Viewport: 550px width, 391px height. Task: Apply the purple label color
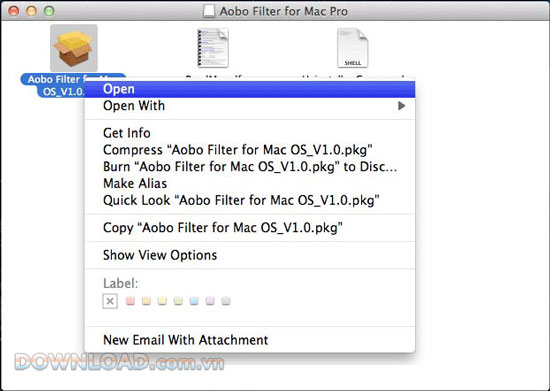210,301
